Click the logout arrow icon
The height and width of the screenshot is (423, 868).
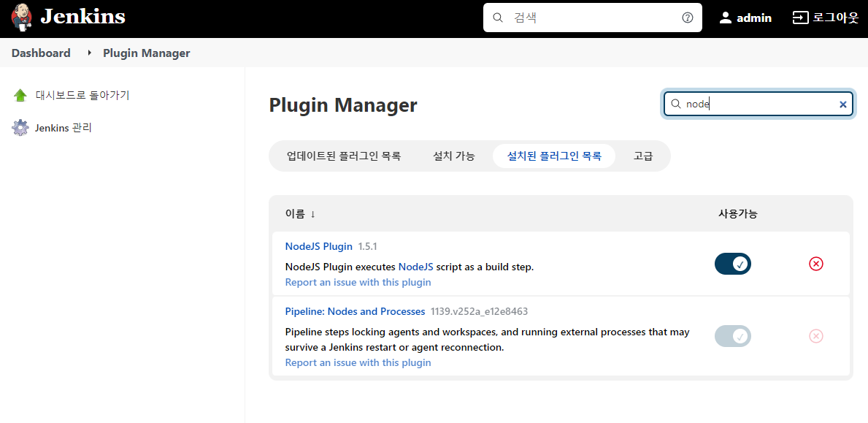(x=800, y=18)
